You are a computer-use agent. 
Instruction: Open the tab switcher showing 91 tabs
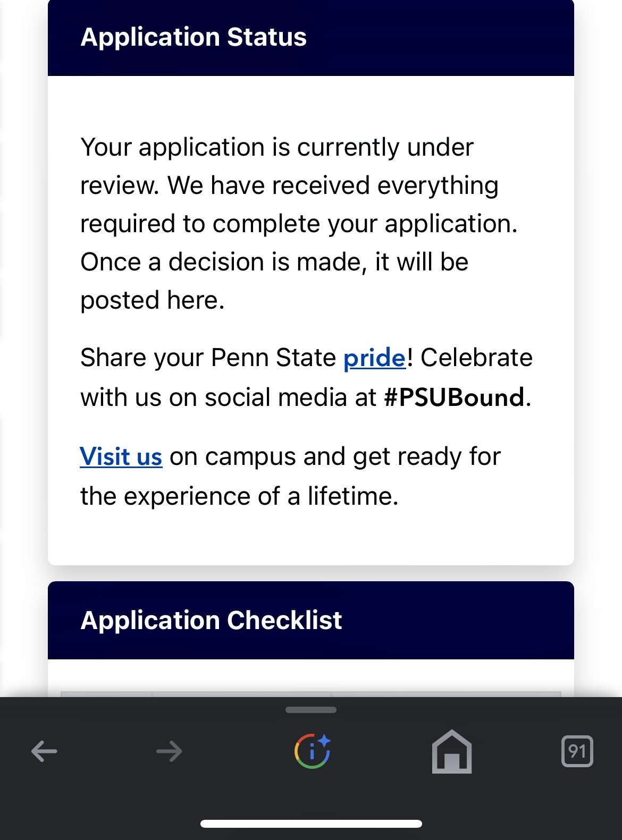(577, 751)
